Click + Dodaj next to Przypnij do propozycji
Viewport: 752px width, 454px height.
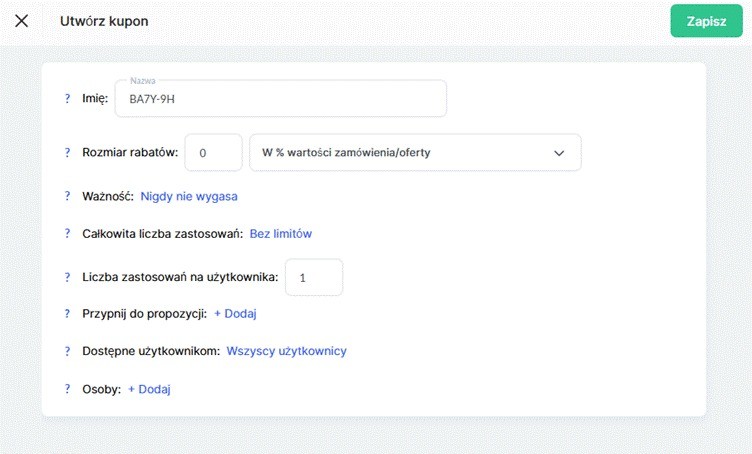click(235, 313)
